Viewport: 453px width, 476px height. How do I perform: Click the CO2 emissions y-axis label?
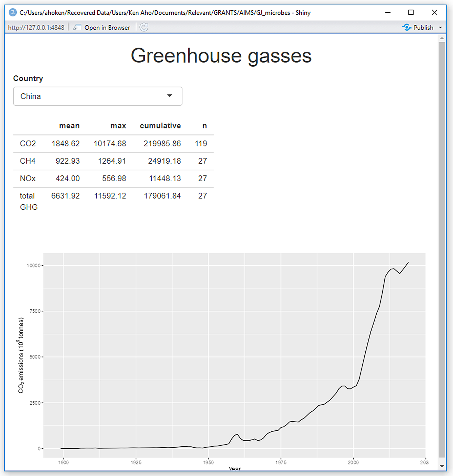(21, 355)
